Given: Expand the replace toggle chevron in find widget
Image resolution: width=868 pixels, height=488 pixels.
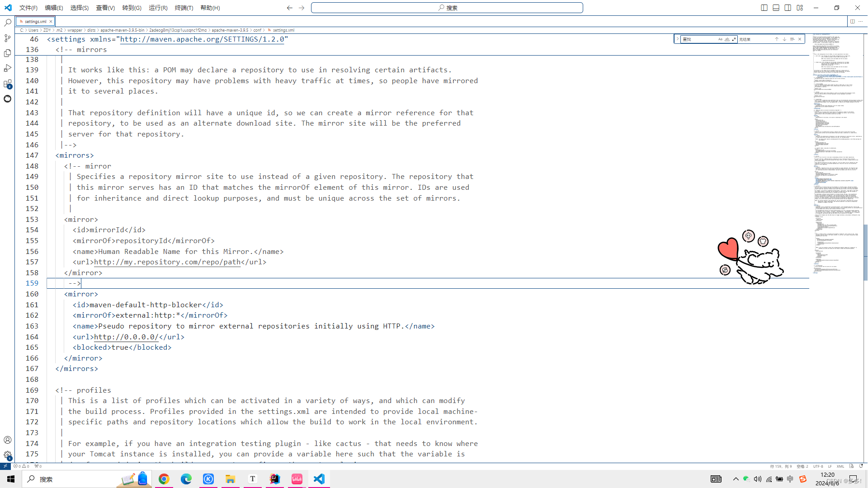Looking at the screenshot, I should click(677, 39).
